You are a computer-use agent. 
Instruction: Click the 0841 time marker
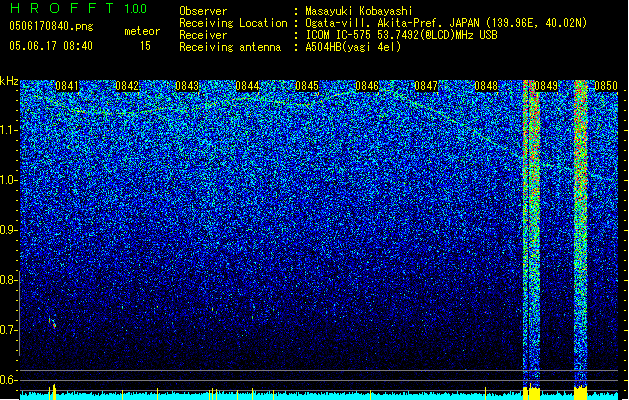[67, 86]
